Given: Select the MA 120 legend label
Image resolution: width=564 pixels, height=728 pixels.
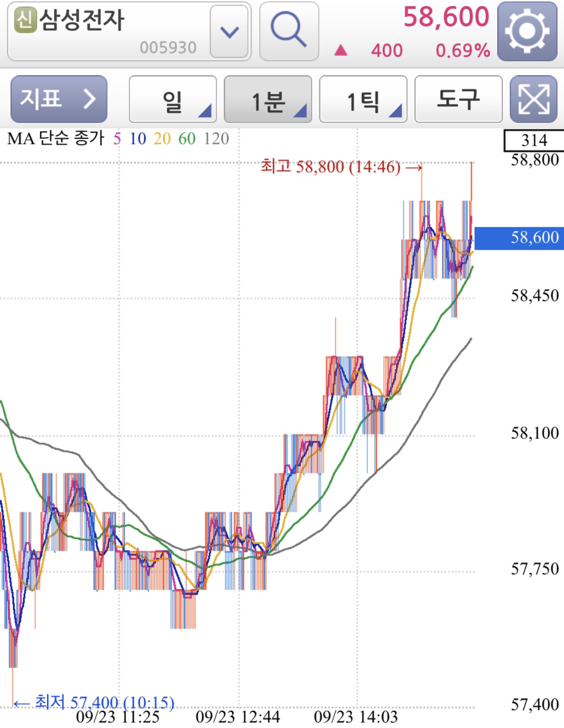Looking at the screenshot, I should 216,139.
